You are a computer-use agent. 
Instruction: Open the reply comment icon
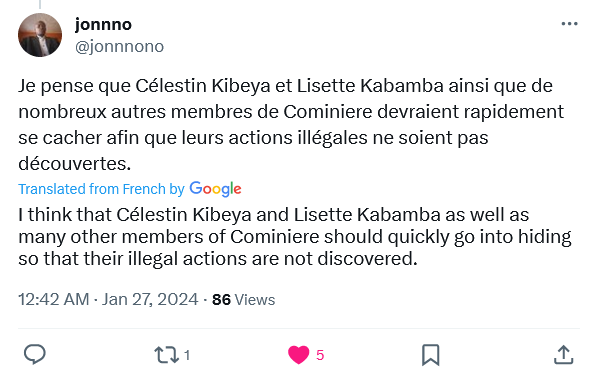[x=35, y=354]
